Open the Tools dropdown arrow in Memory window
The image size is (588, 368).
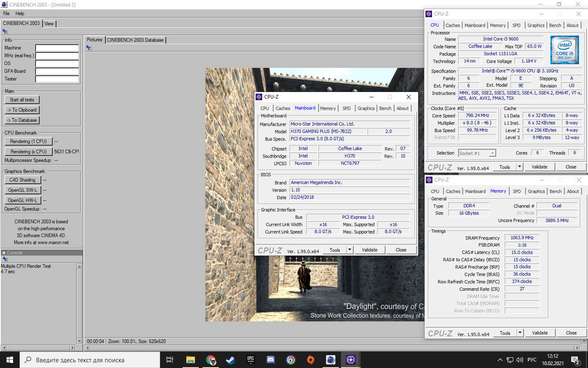(520, 333)
